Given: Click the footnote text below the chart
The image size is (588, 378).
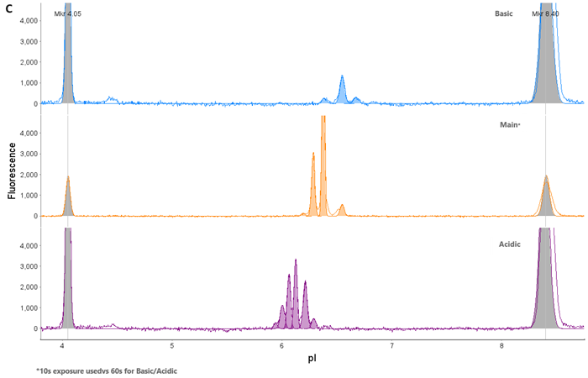Looking at the screenshot, I should coord(106,371).
